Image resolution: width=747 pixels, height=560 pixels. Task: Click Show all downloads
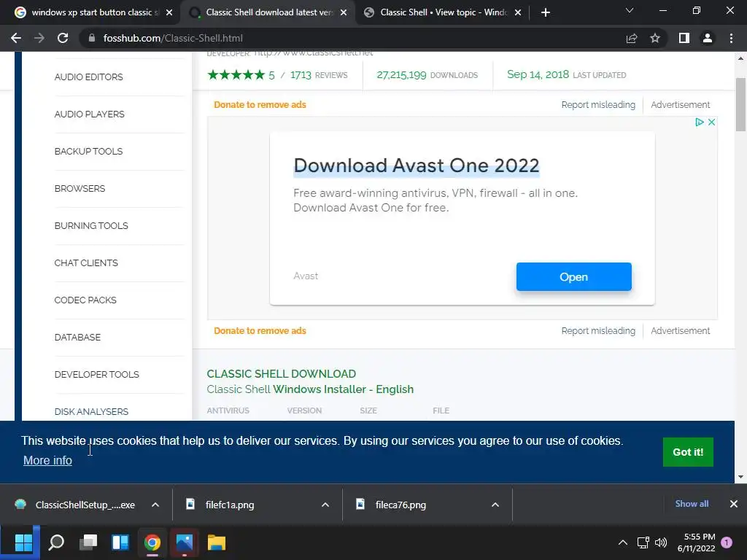tap(692, 503)
